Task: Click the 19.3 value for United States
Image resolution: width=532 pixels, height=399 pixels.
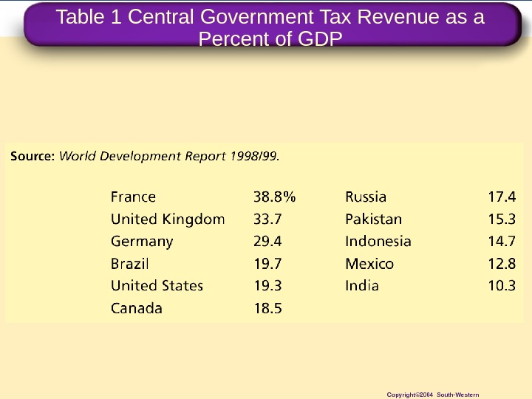Action: (x=267, y=286)
